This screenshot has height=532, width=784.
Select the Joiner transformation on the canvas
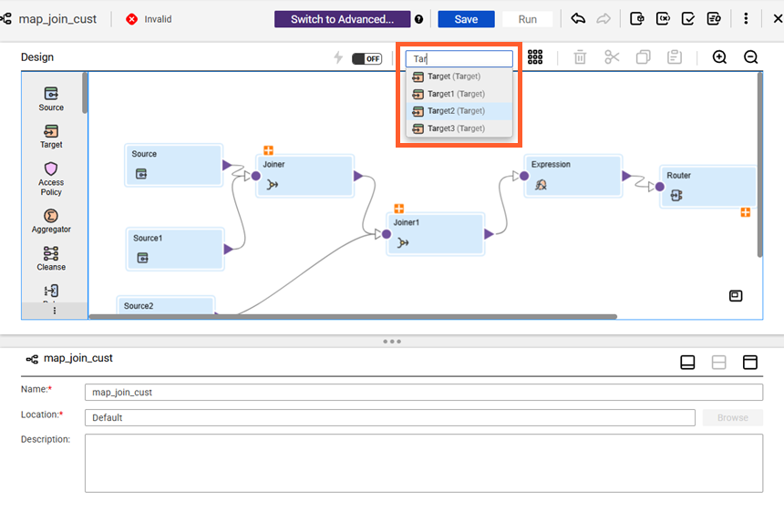305,176
